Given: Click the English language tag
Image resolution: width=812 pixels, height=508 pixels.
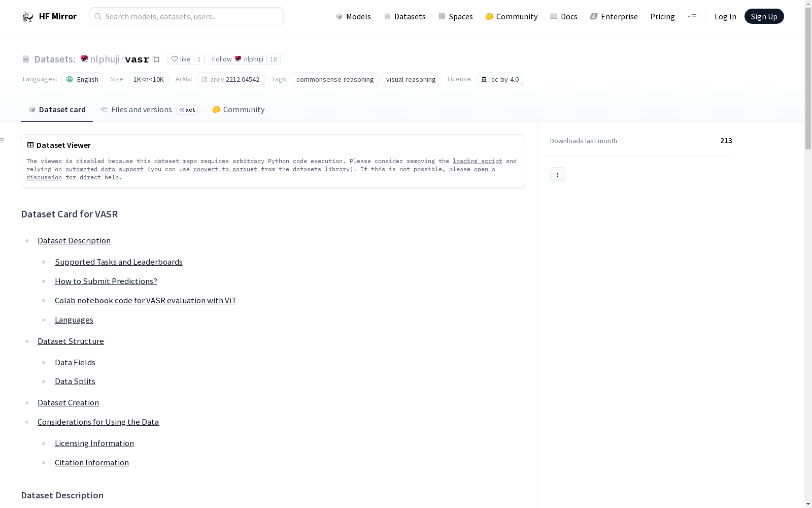Looking at the screenshot, I should 82,79.
